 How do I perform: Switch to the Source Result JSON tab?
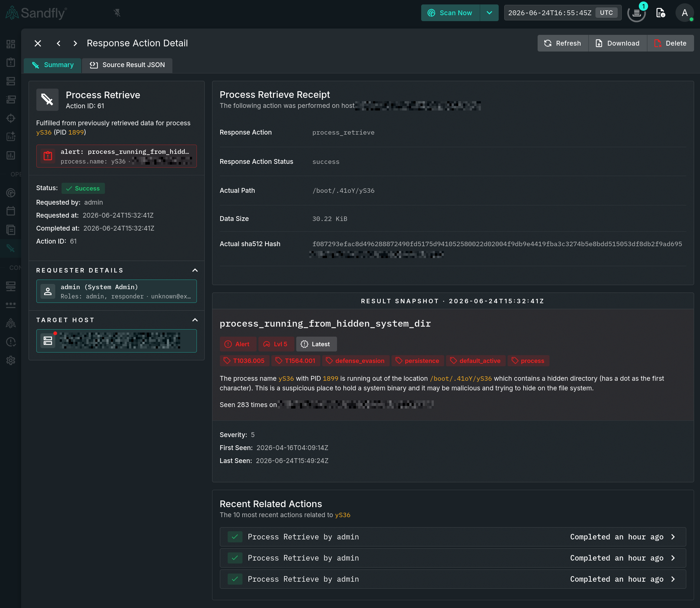pos(127,65)
